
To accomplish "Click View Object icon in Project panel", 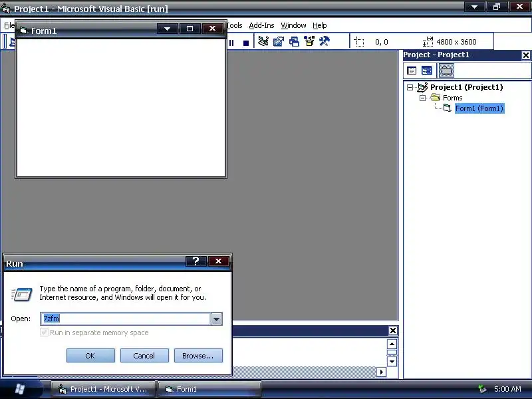I will [426, 70].
